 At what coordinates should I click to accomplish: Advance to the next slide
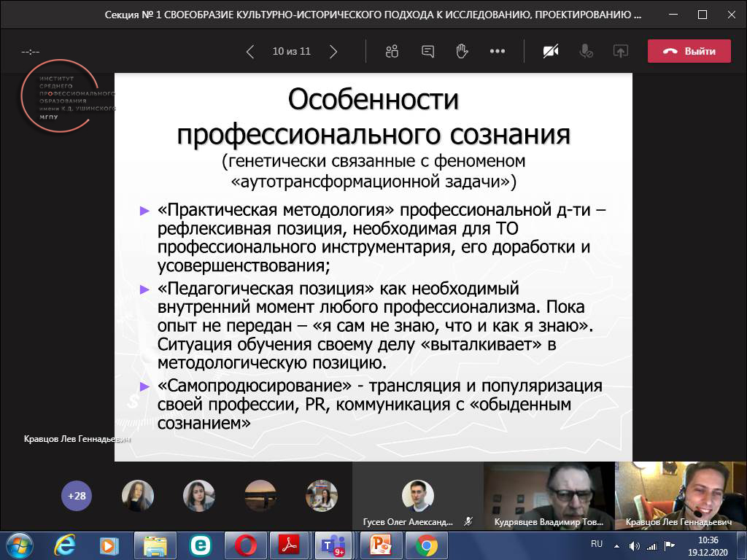333,51
